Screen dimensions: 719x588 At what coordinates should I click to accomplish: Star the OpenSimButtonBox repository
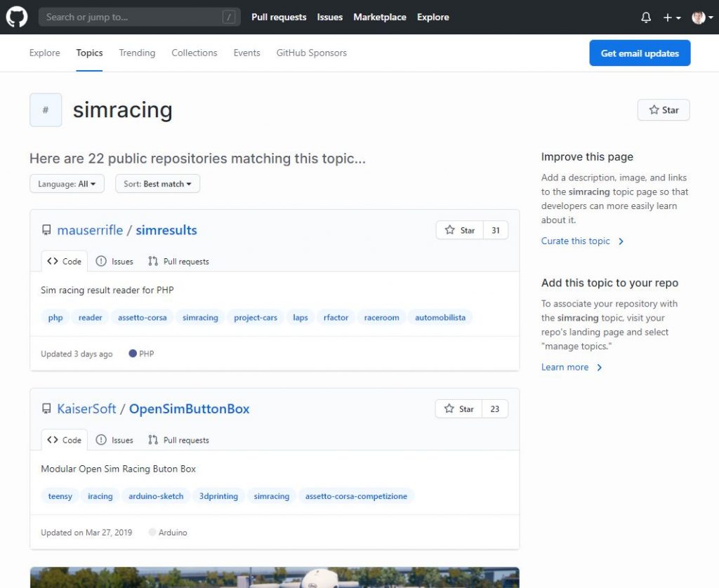tap(459, 409)
